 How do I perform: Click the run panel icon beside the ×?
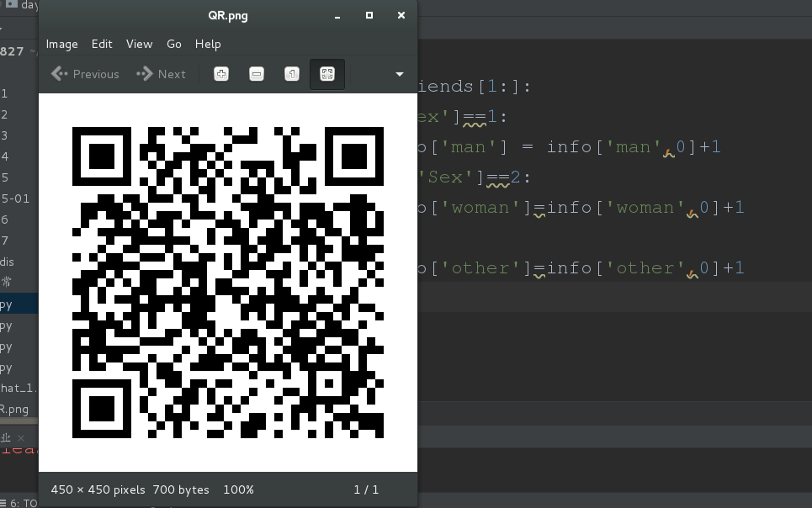tap(7, 438)
